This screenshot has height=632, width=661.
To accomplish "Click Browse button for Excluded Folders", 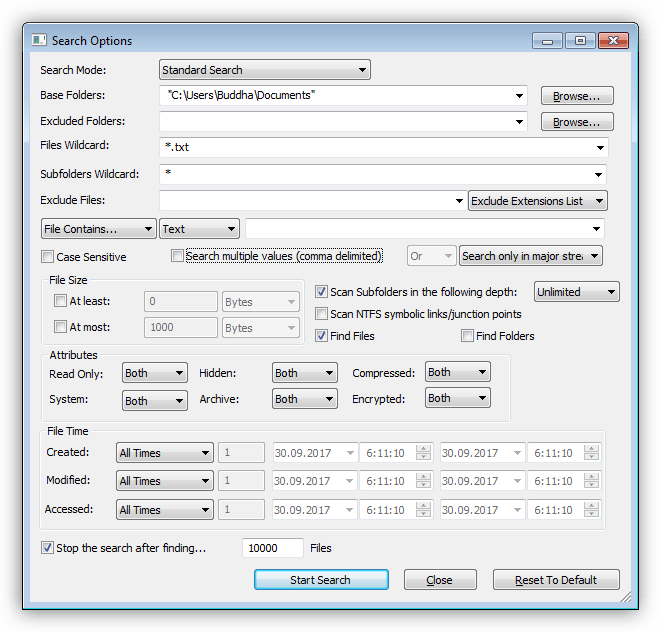I will [577, 122].
